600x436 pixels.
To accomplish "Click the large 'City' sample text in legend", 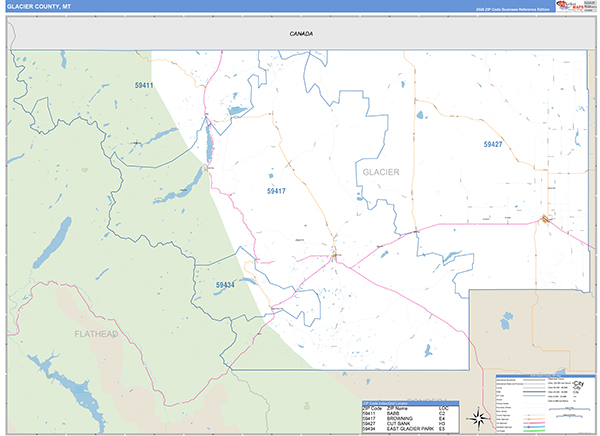I will click(578, 383).
